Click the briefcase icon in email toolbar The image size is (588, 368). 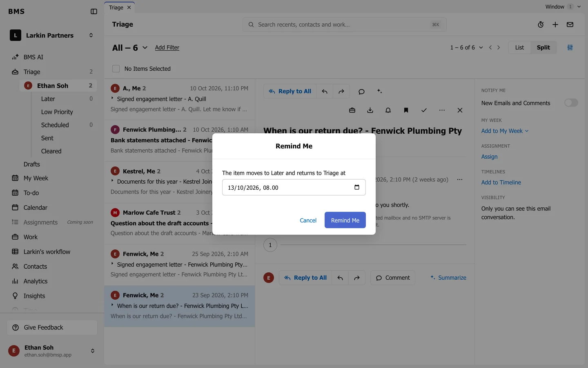point(352,110)
